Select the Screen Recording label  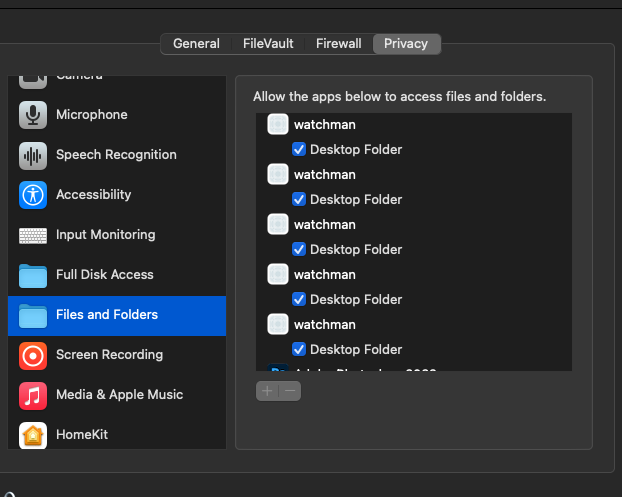coord(109,355)
